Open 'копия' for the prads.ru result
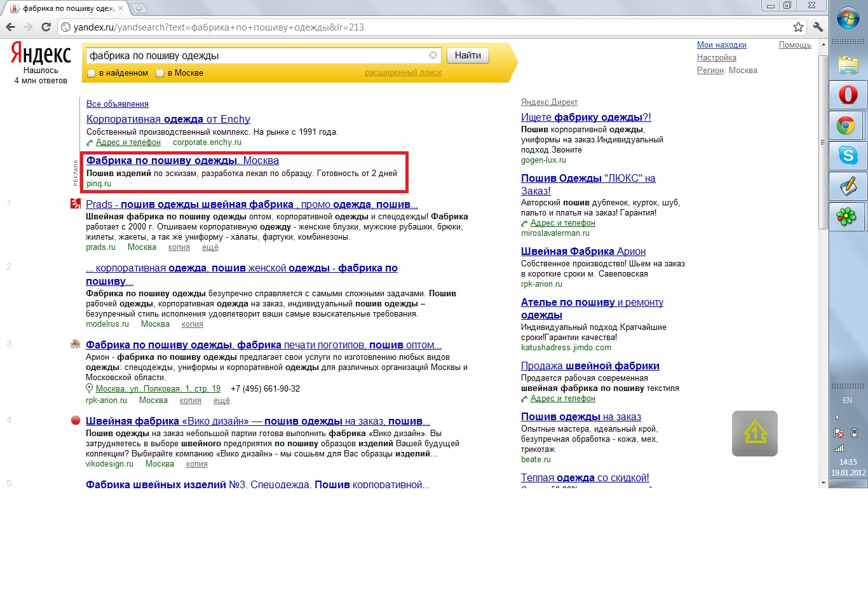Viewport: 868px width, 609px height. [x=179, y=247]
